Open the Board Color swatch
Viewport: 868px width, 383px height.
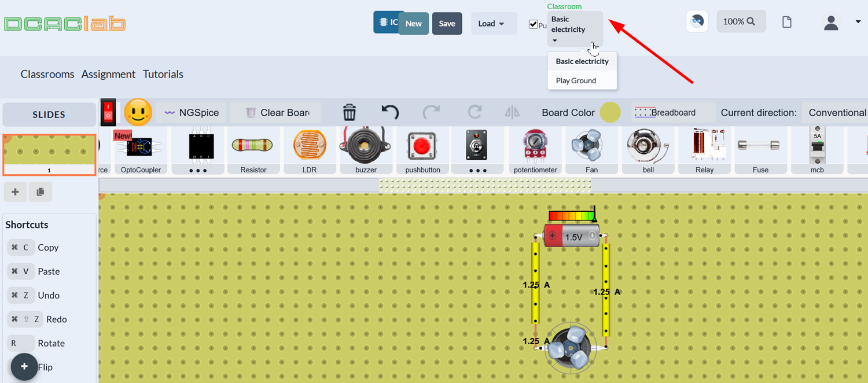point(610,113)
